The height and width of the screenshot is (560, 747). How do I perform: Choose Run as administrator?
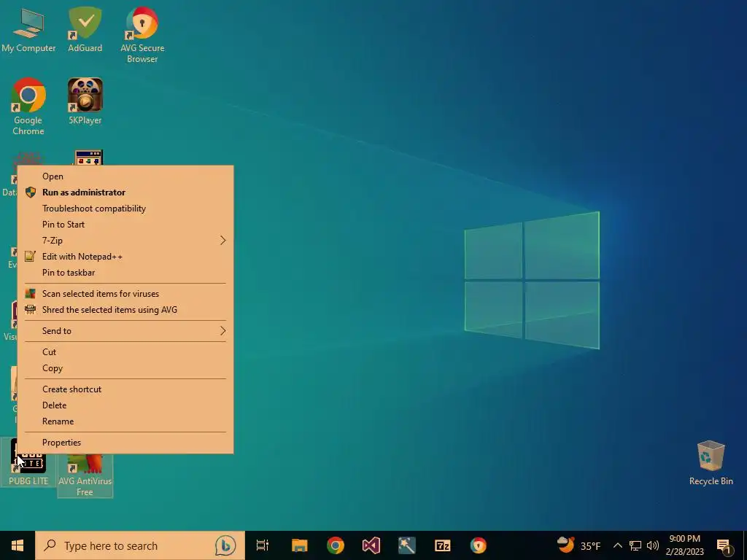(125, 192)
